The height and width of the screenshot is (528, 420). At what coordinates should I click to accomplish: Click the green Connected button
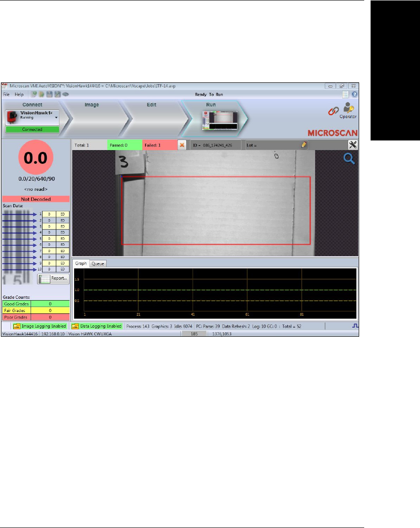click(x=32, y=129)
